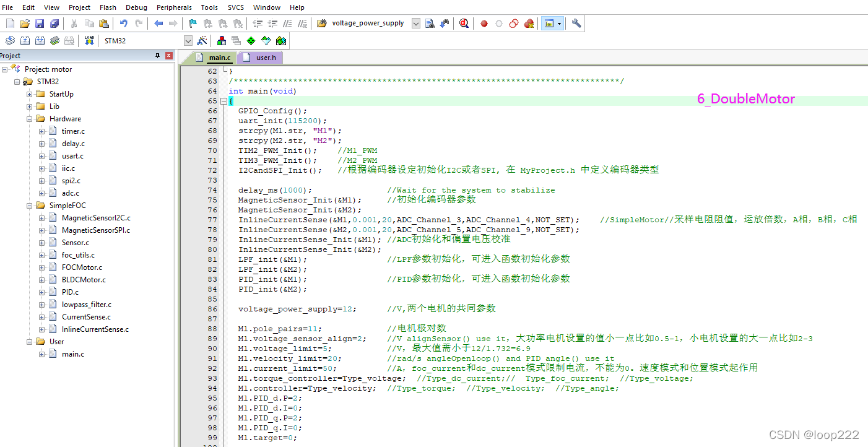Open the STM32 target selection dropdown

click(x=188, y=41)
